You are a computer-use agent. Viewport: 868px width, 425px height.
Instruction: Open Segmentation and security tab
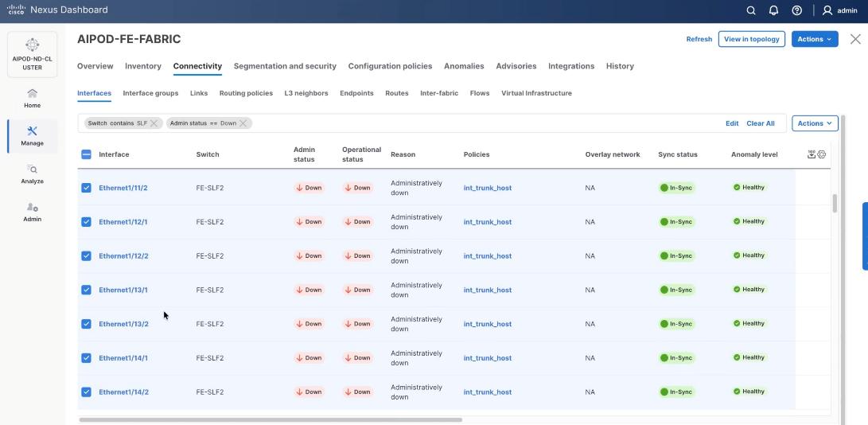click(x=285, y=66)
